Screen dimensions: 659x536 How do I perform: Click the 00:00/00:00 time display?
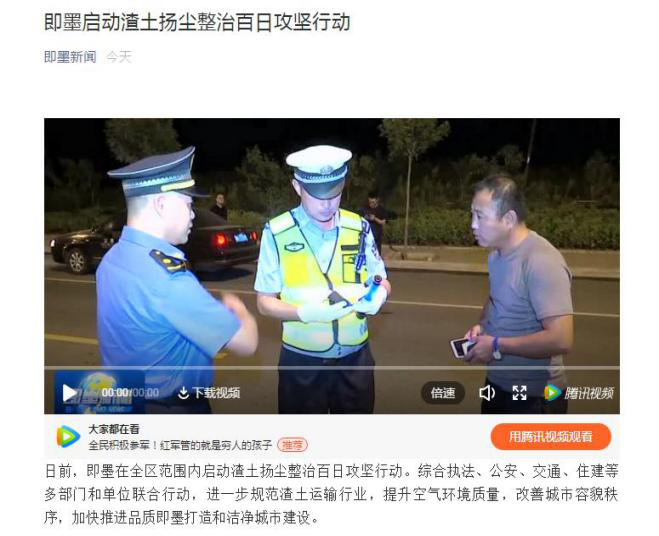tap(130, 393)
